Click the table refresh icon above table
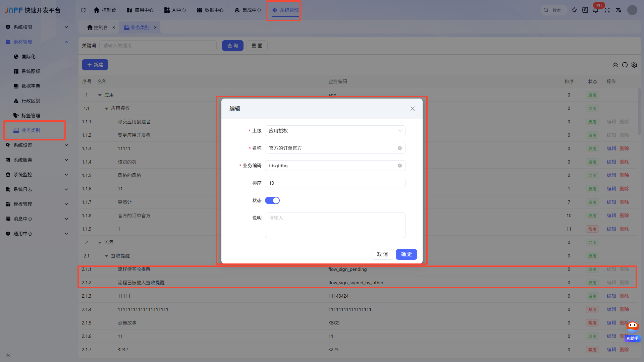Image resolution: width=644 pixels, height=362 pixels. point(625,65)
